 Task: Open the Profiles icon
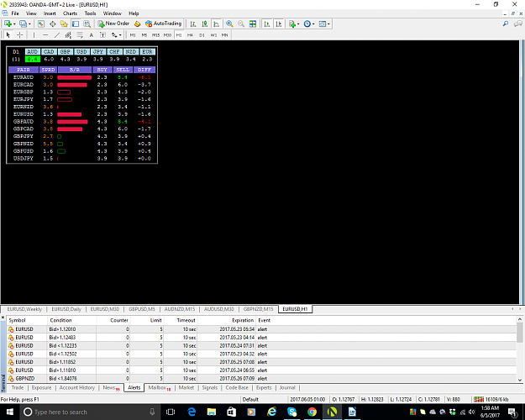coord(23,24)
